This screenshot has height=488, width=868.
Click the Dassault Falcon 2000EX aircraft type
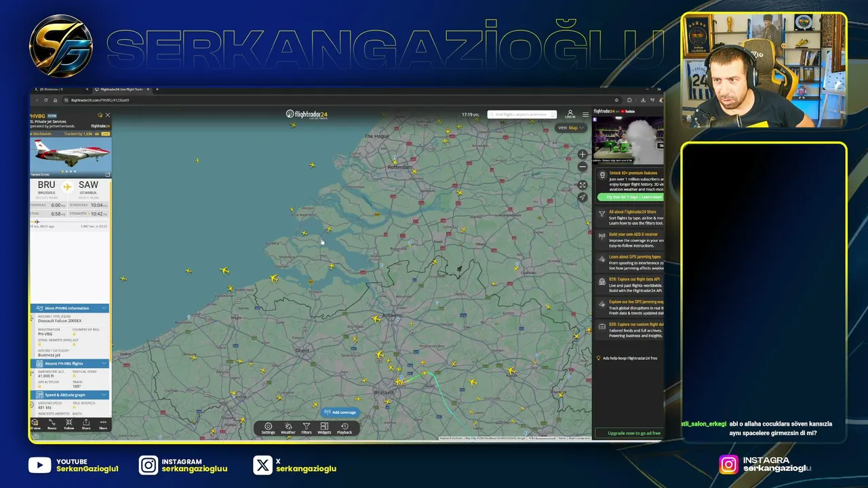[60, 321]
